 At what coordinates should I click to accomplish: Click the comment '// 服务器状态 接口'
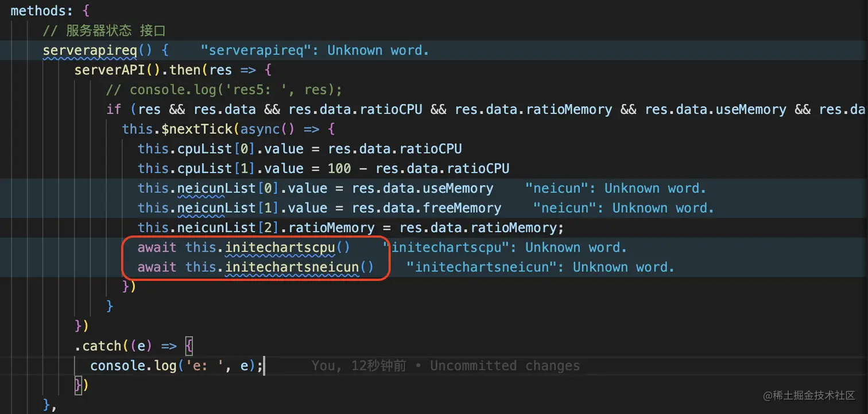(104, 30)
